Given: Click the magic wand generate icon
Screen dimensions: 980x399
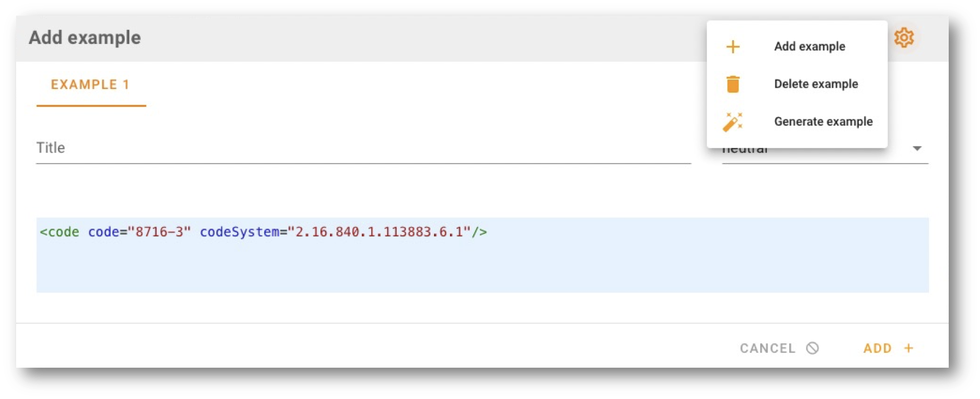Looking at the screenshot, I should pos(733,122).
